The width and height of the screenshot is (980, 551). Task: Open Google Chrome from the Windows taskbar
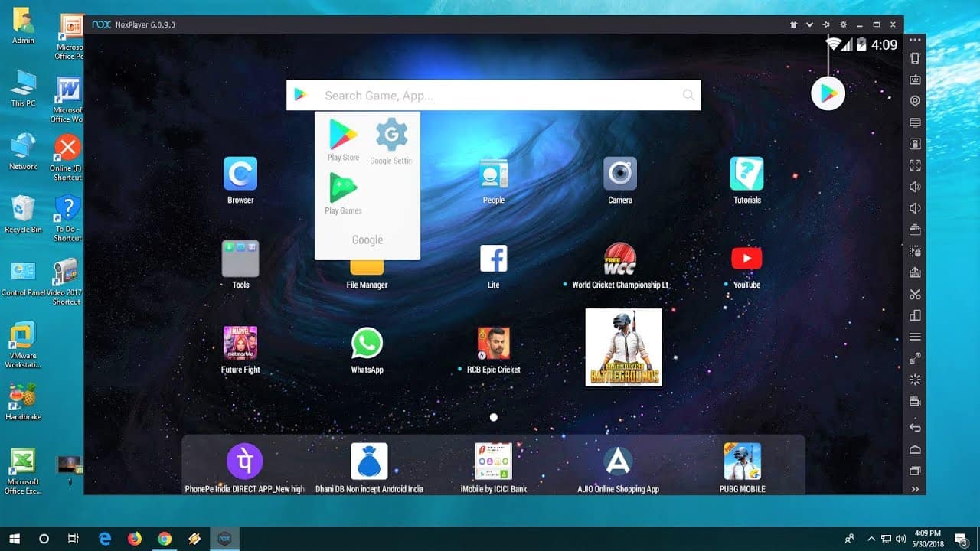coord(165,539)
